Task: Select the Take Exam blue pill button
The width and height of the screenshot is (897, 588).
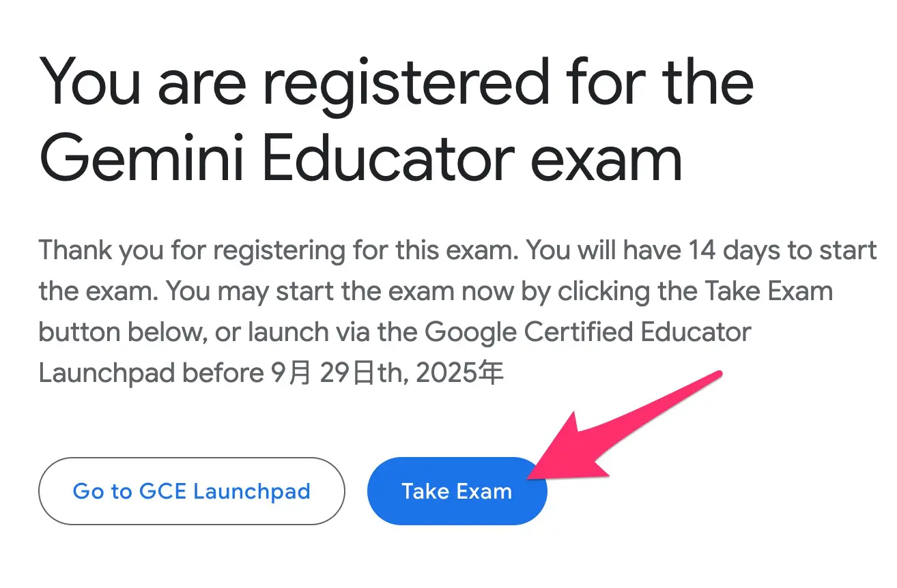Action: pos(457,490)
